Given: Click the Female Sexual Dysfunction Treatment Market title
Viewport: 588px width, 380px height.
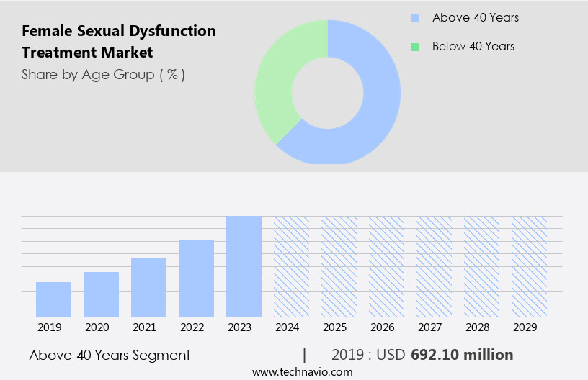Looking at the screenshot, I should (x=119, y=42).
